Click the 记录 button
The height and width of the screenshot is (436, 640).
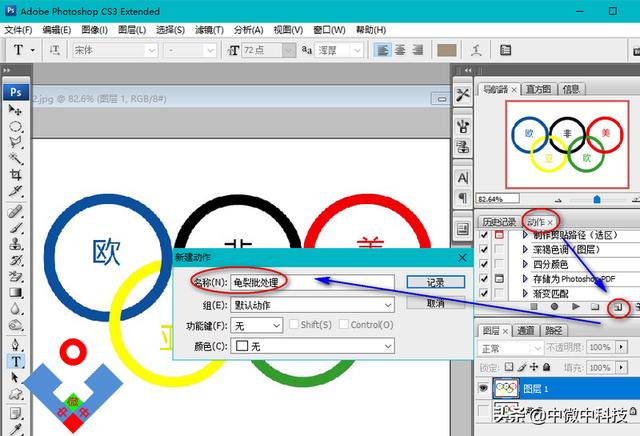(x=436, y=282)
